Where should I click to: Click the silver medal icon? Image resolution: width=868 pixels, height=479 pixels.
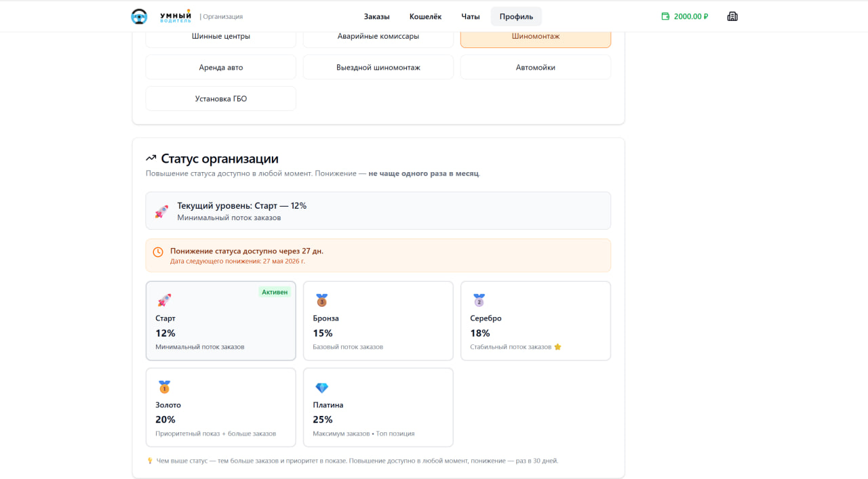(x=479, y=300)
